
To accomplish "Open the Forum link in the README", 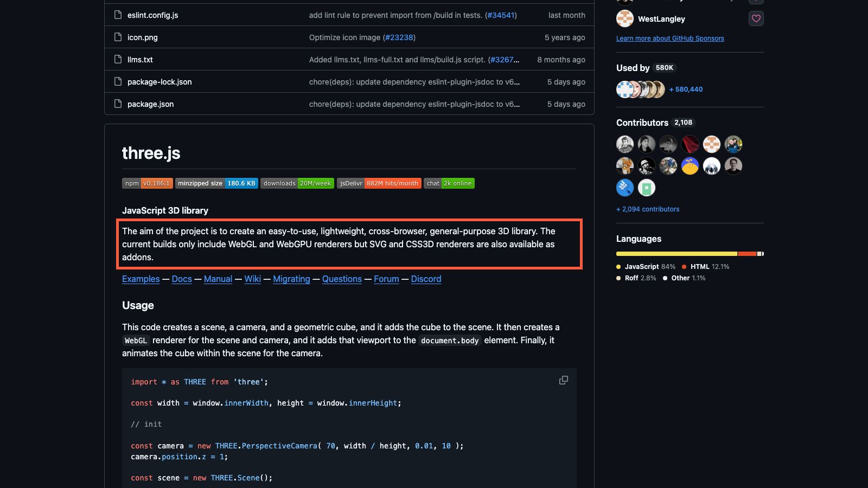I will (x=386, y=279).
